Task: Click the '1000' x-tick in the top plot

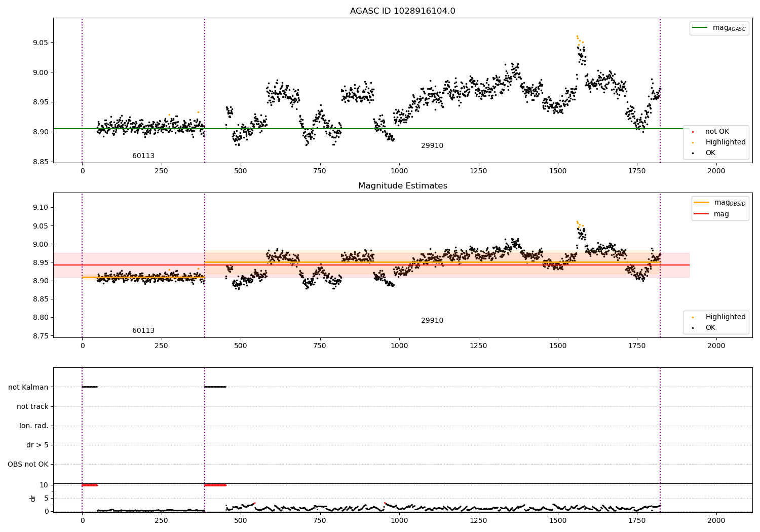Action: (x=399, y=171)
